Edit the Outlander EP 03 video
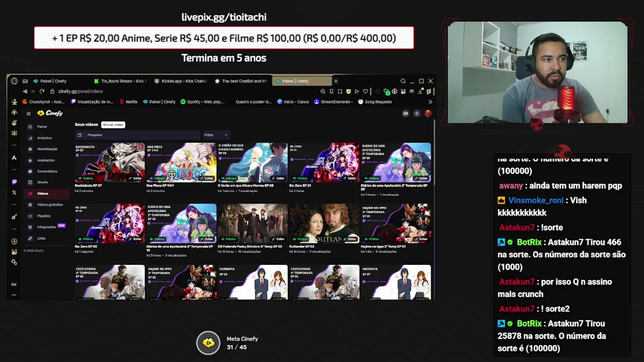The height and width of the screenshot is (362, 644). point(350,239)
